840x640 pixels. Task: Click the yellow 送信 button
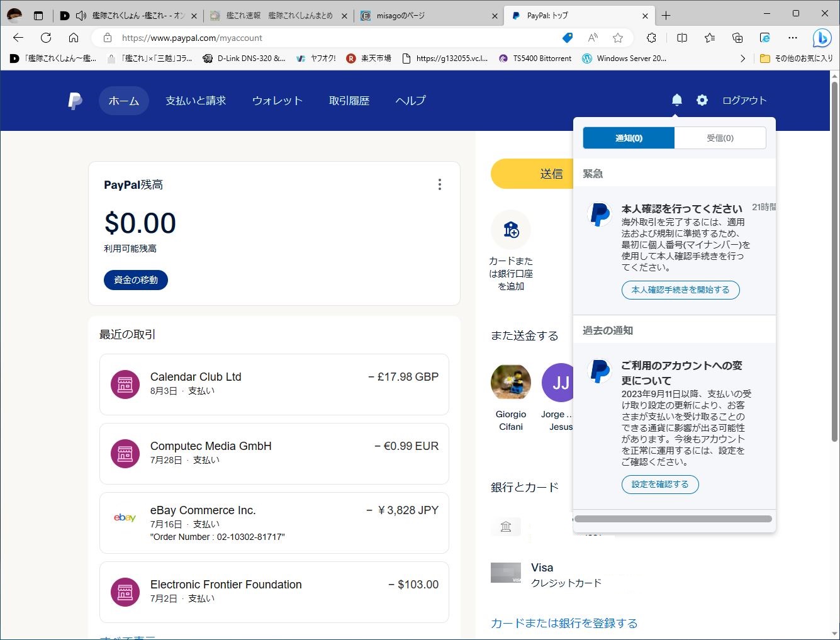(532, 174)
